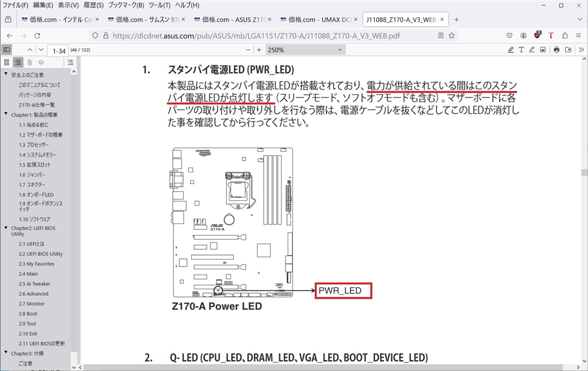
Task: Open uBlock Origin extension popup
Action: coord(537,35)
